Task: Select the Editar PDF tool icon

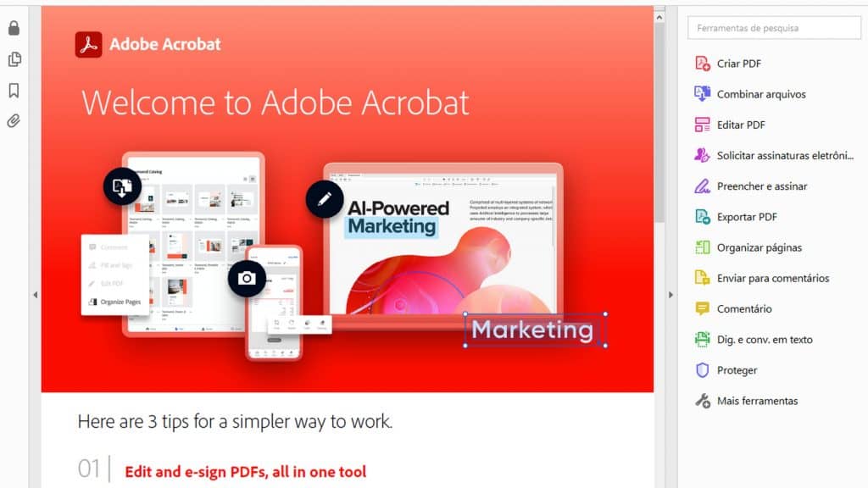Action: pos(702,125)
